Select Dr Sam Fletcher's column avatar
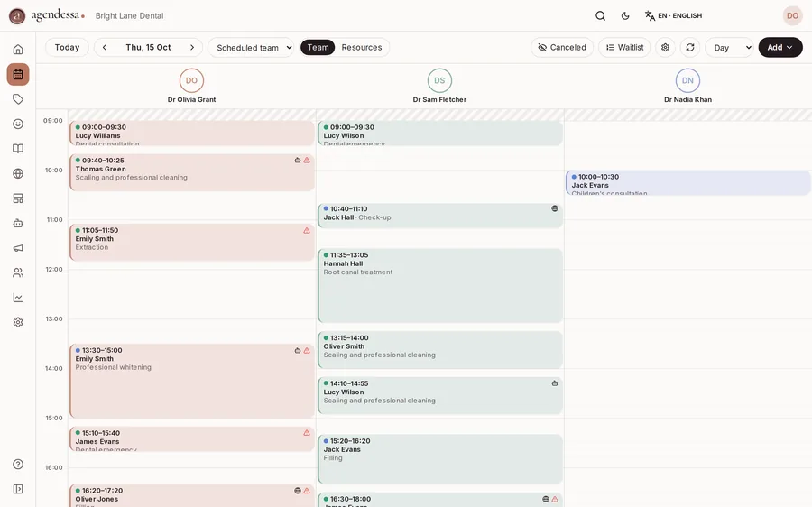This screenshot has width=812, height=507. 439,80
